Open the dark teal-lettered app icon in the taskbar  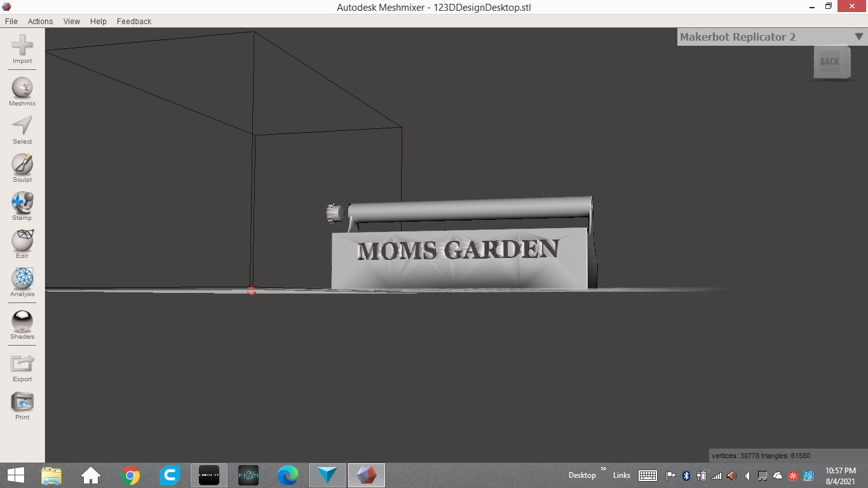click(248, 475)
